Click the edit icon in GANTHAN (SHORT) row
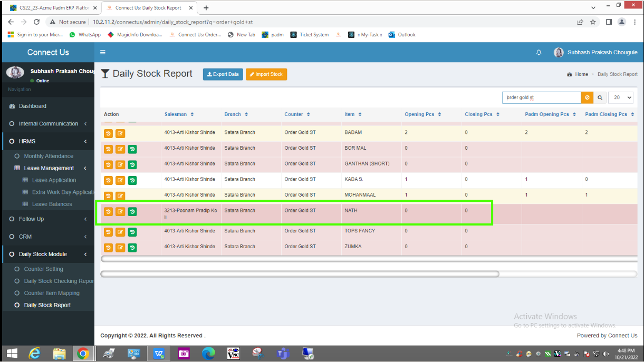The width and height of the screenshot is (644, 362). click(x=120, y=165)
